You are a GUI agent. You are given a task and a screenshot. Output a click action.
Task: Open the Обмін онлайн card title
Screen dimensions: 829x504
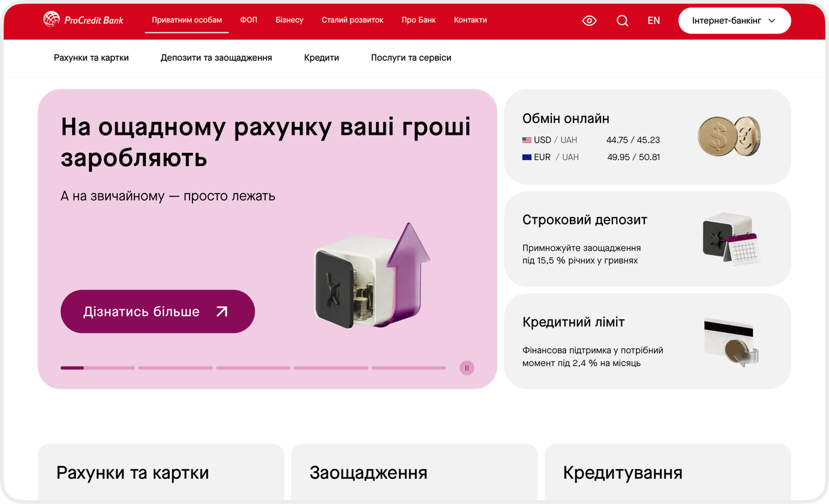pyautogui.click(x=566, y=119)
